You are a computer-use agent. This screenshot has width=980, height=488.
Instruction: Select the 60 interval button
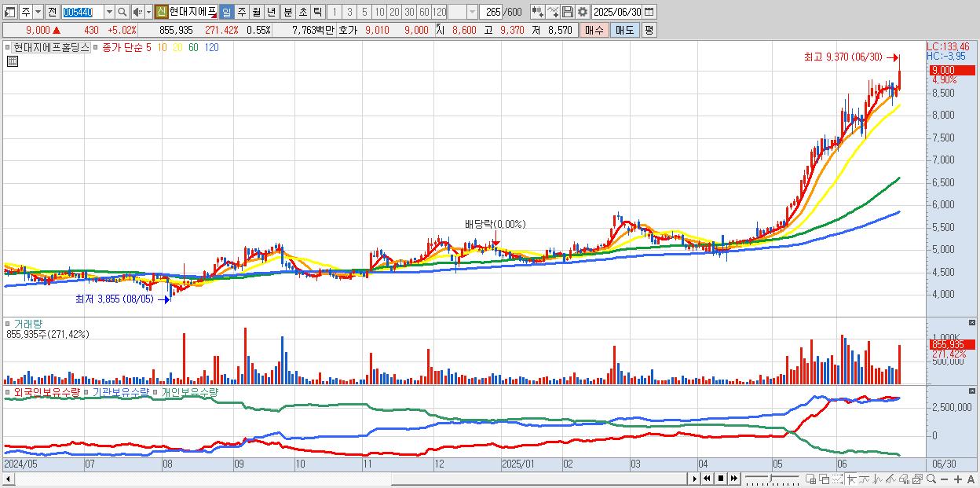click(x=424, y=12)
